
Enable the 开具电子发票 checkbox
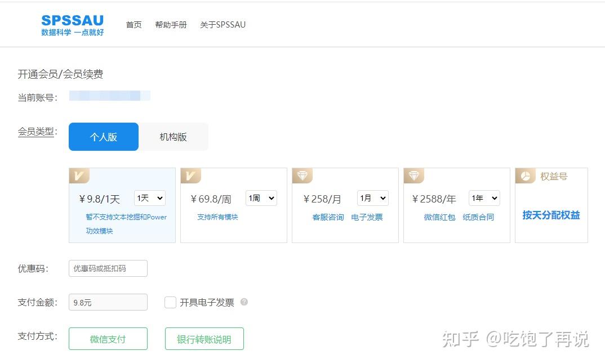[170, 302]
